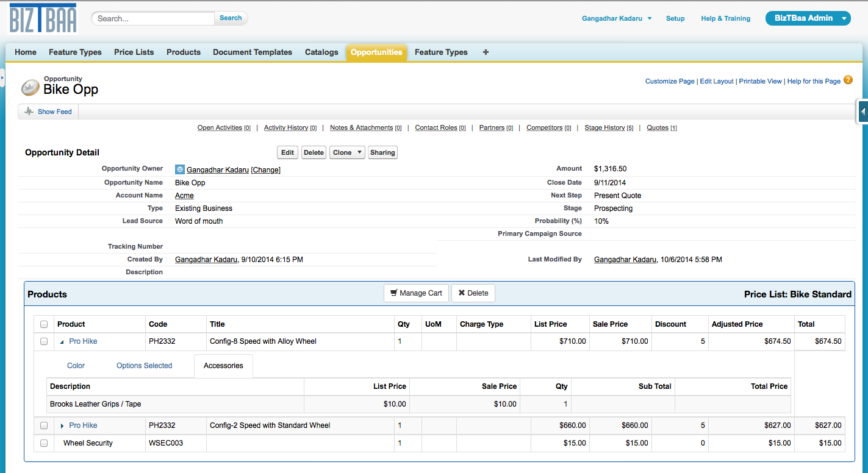
Task: Expand the right sidebar arrow handle
Action: pyautogui.click(x=863, y=112)
